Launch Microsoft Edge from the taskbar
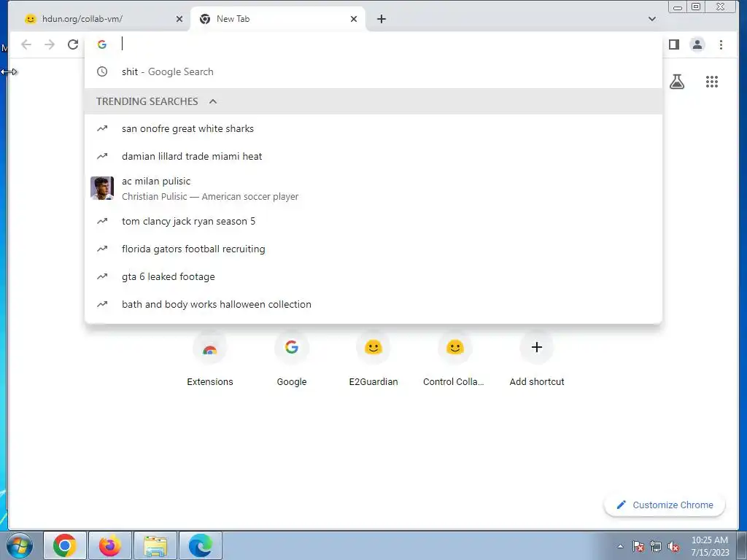The width and height of the screenshot is (747, 560). [201, 545]
